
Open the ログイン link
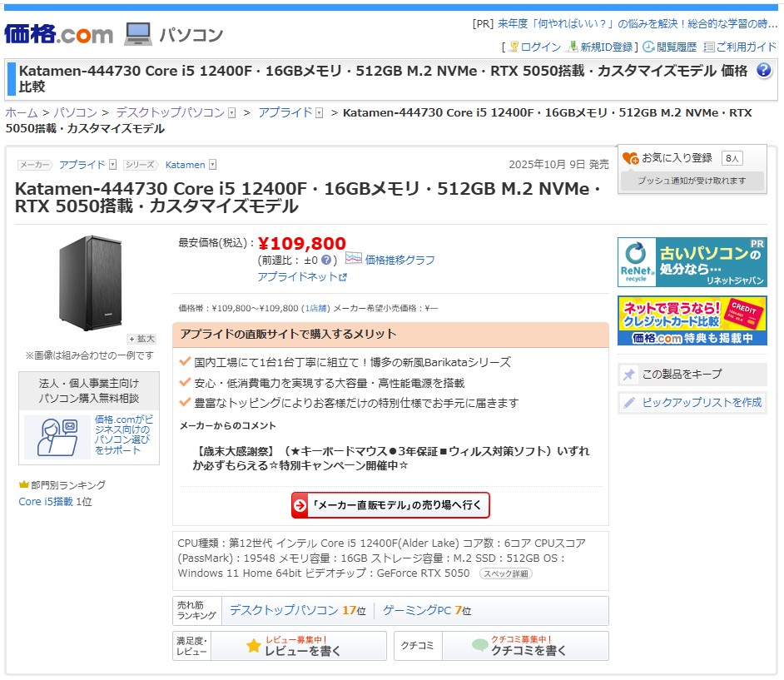pos(540,47)
